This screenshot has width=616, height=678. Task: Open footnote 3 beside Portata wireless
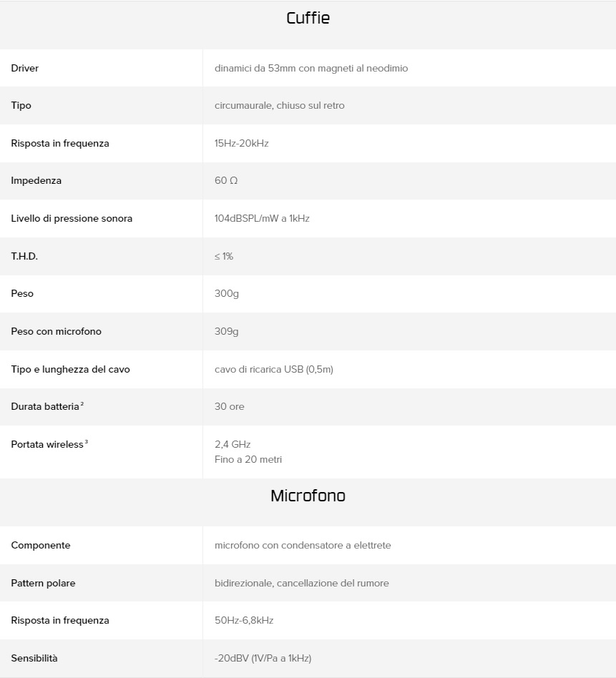tap(87, 442)
